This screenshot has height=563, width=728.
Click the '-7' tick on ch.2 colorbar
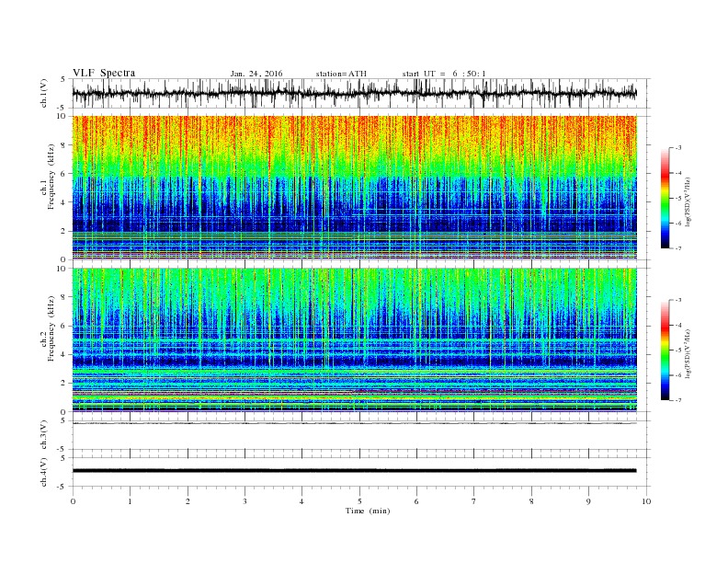coord(678,400)
